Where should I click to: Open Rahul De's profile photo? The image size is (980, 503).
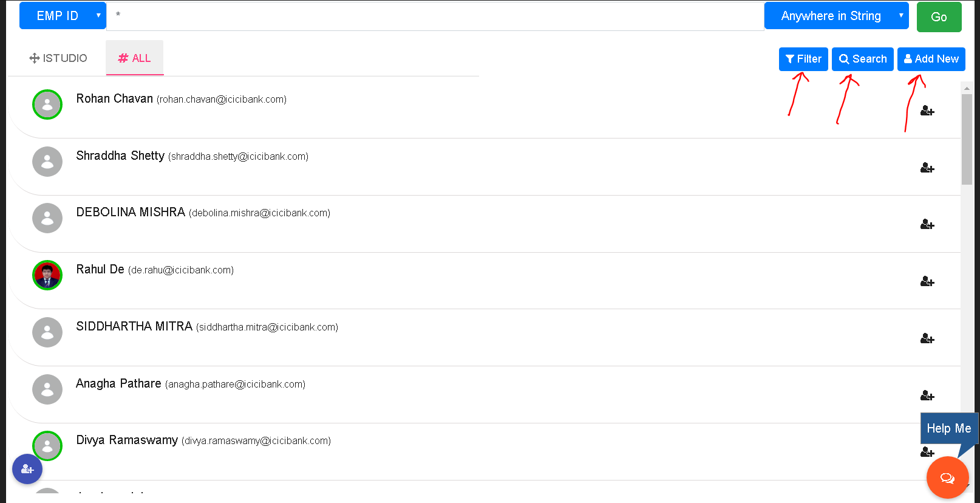pyautogui.click(x=47, y=275)
